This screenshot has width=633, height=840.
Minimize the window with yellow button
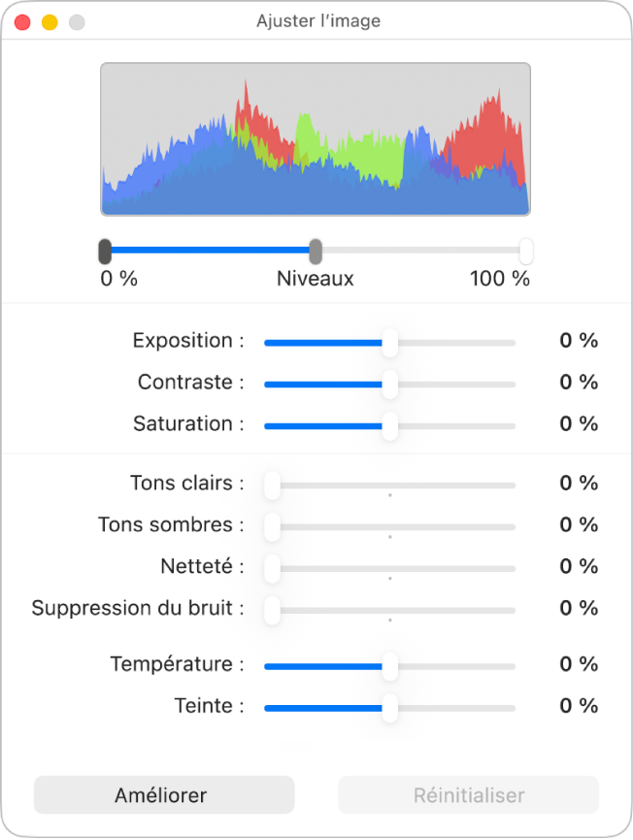click(x=50, y=21)
